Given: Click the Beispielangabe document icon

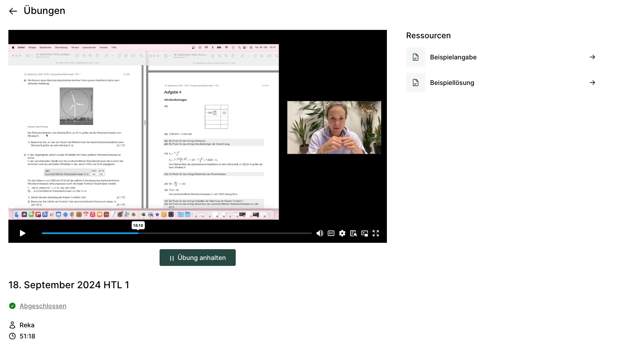Looking at the screenshot, I should pyautogui.click(x=416, y=57).
